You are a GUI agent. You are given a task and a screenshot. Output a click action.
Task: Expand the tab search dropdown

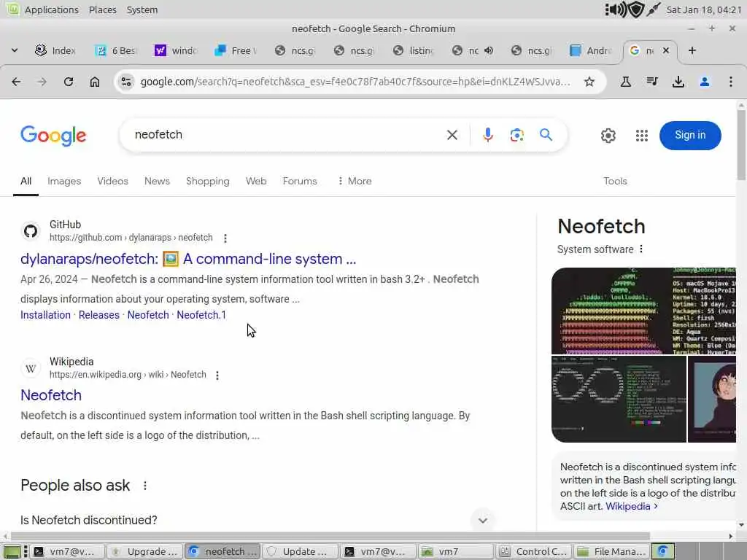15,50
